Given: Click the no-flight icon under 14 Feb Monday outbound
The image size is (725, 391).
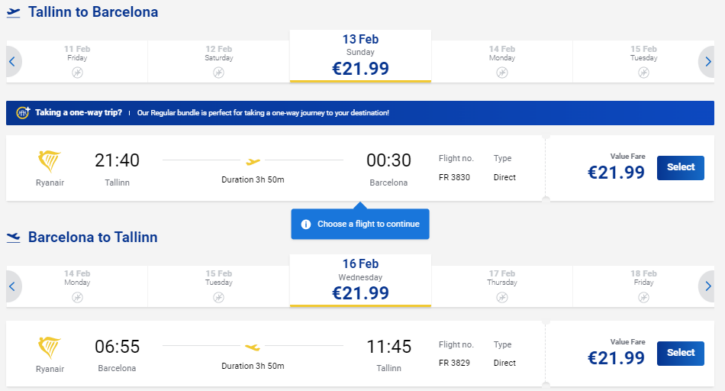Looking at the screenshot, I should [x=502, y=73].
